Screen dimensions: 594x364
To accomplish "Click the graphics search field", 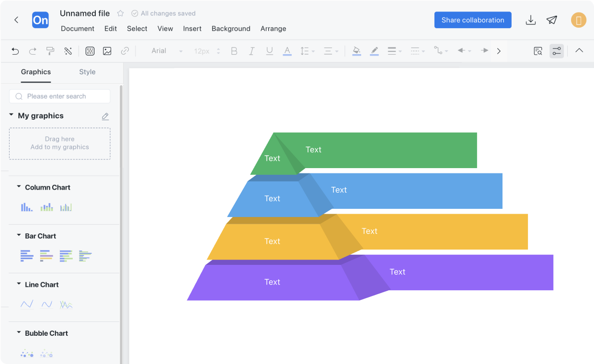I will click(x=60, y=96).
